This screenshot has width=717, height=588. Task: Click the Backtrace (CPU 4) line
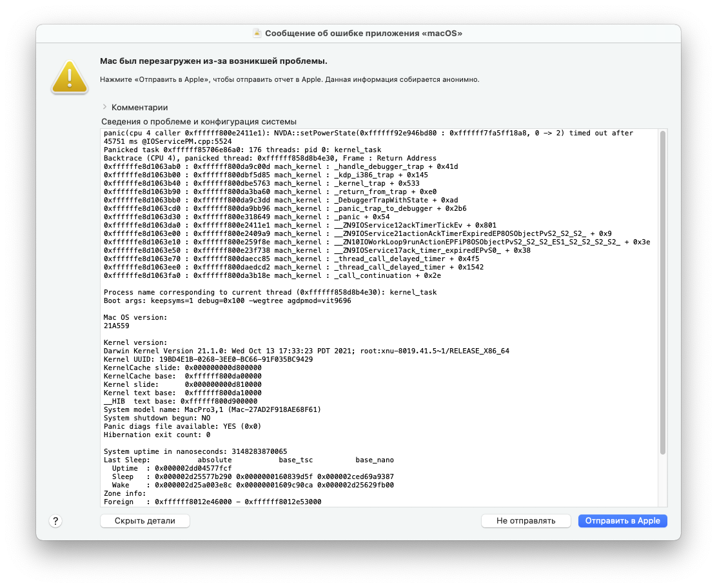[x=270, y=158]
